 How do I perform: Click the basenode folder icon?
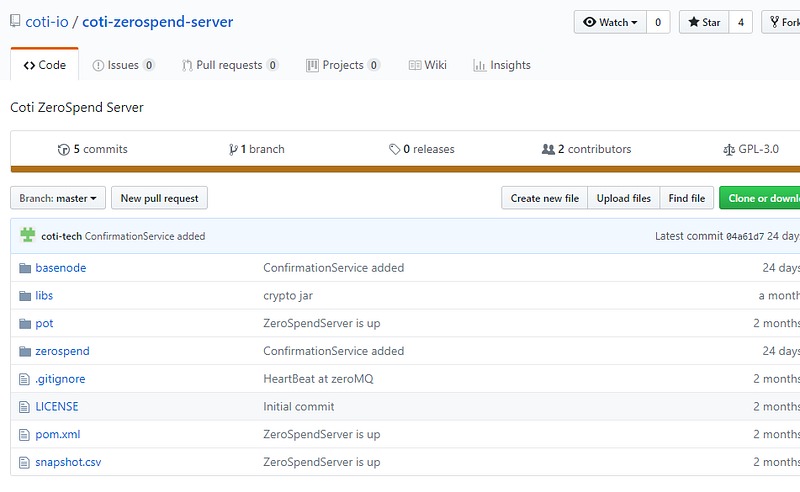pos(26,268)
